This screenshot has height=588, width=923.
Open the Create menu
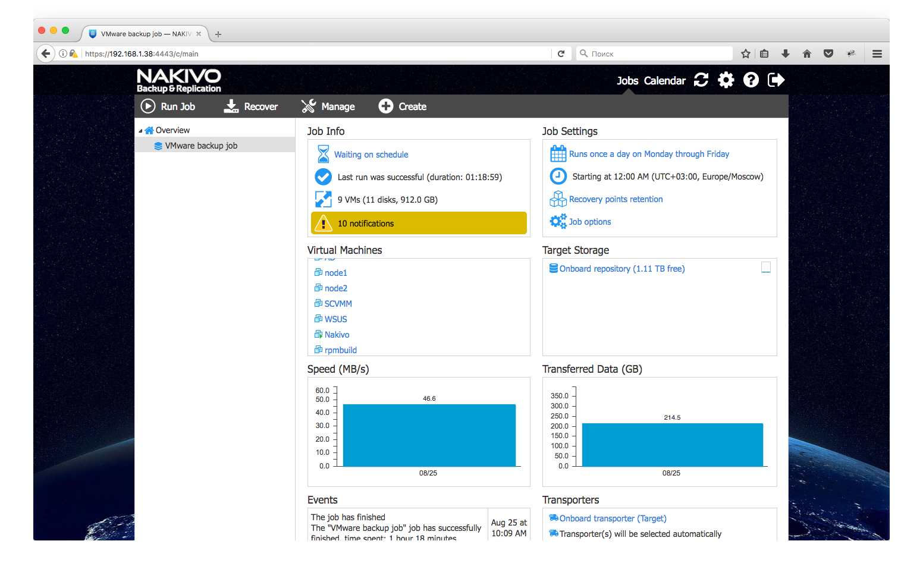[403, 106]
